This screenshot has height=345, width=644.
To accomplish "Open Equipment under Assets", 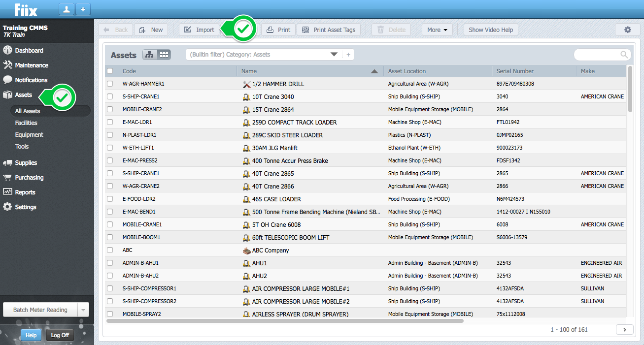I will (29, 135).
